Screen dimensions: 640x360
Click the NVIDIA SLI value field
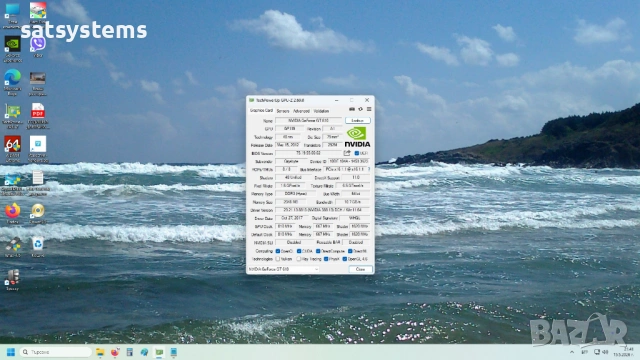click(x=294, y=242)
